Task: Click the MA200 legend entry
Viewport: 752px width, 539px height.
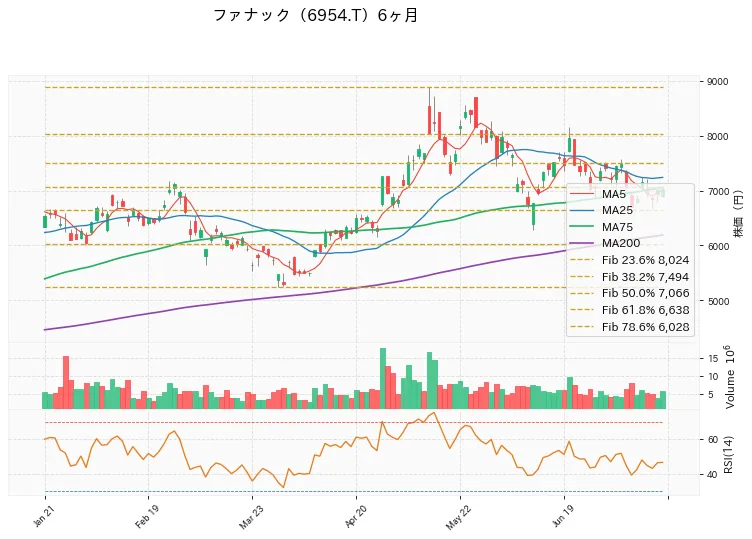Action: coord(605,243)
